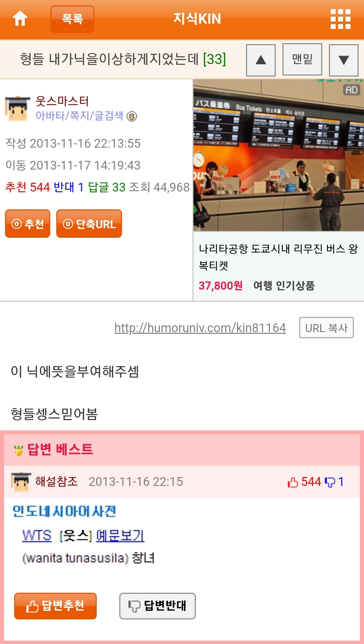This screenshot has height=644, width=364.
Task: Open the Narita airport bus ad image
Action: coord(279,155)
